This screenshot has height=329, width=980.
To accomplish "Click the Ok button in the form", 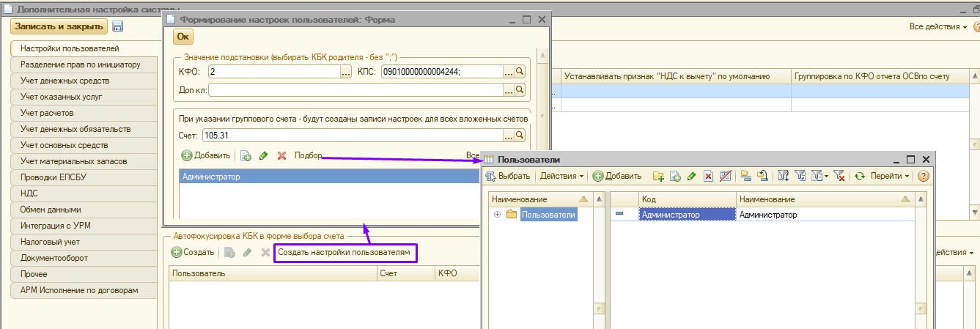I will pos(183,37).
